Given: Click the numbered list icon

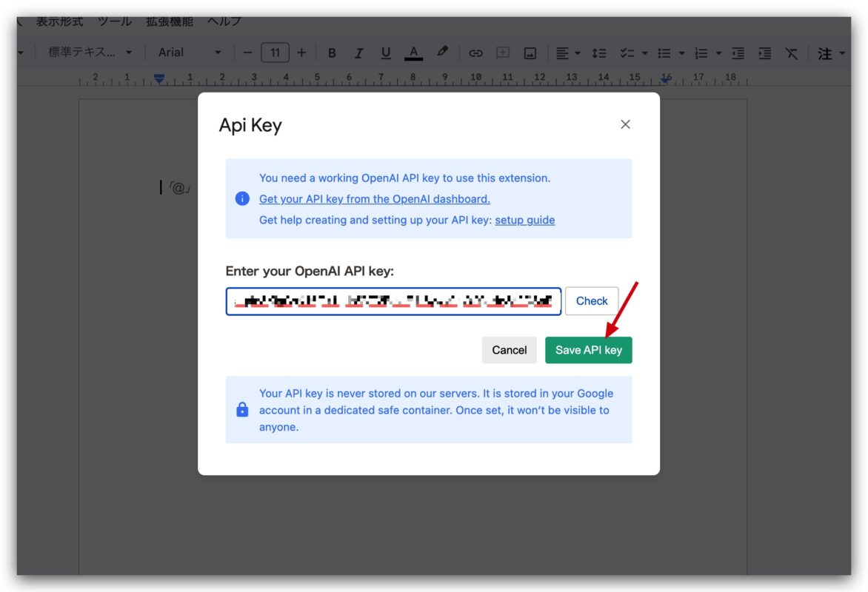Looking at the screenshot, I should tap(701, 53).
